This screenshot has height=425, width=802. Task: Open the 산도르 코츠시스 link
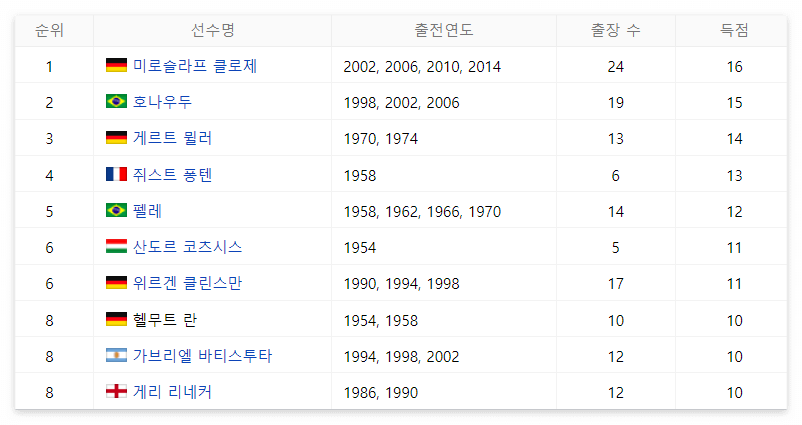pos(187,247)
